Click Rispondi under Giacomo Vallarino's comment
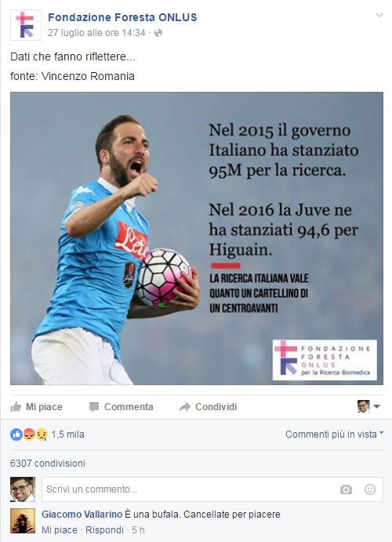 coord(104,530)
